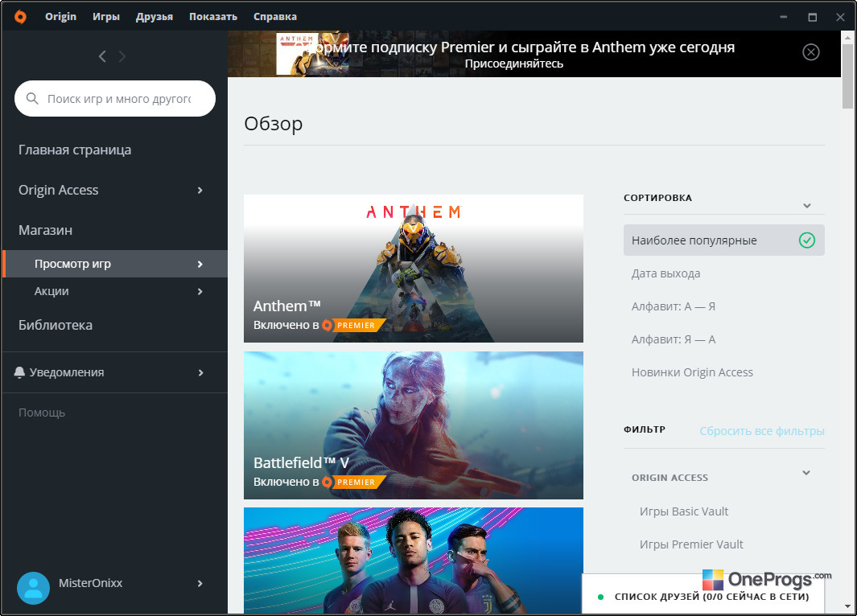Click Сбросить все фильтры

click(x=762, y=431)
